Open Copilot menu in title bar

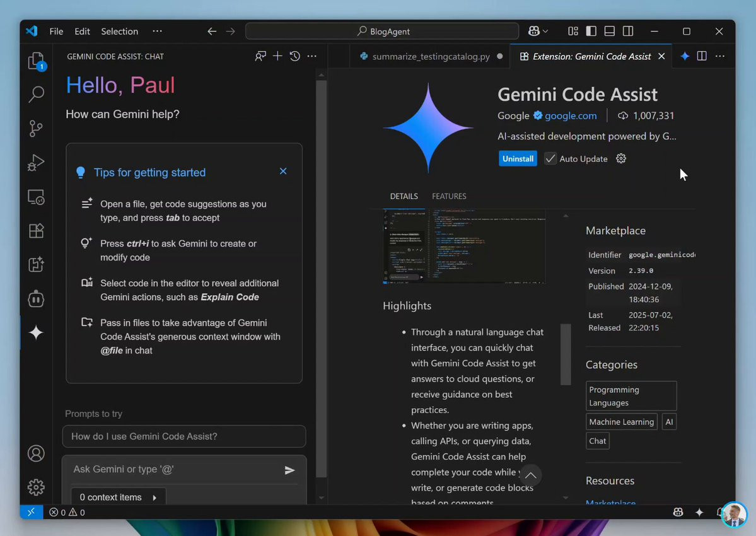tap(538, 32)
